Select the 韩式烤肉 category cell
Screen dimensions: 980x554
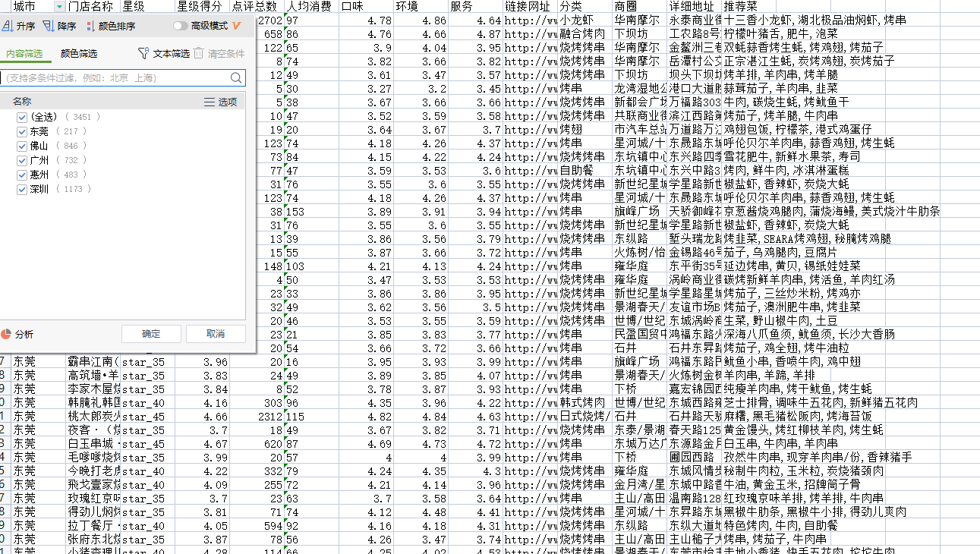[585, 403]
